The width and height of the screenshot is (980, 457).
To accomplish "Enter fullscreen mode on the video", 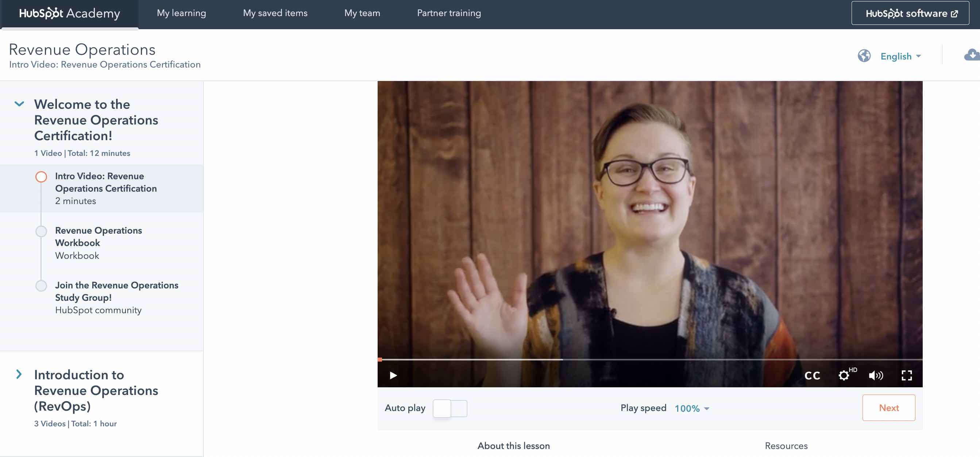I will pyautogui.click(x=907, y=376).
